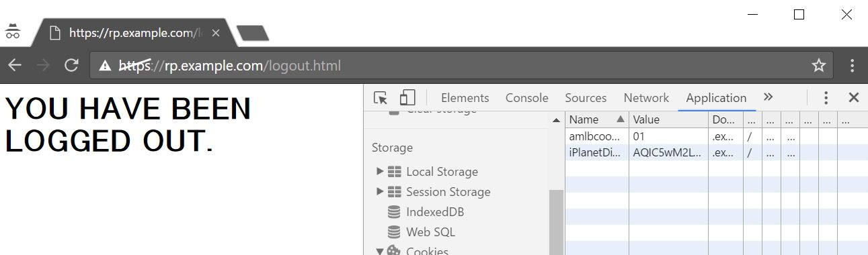The width and height of the screenshot is (868, 255).
Task: Open the Chrome three-dot menu
Action: [x=852, y=66]
